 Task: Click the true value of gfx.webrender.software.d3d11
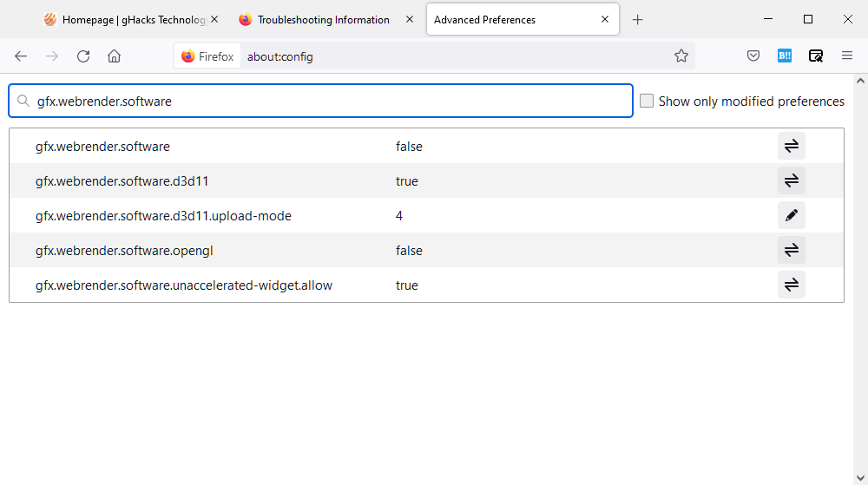pyautogui.click(x=407, y=181)
